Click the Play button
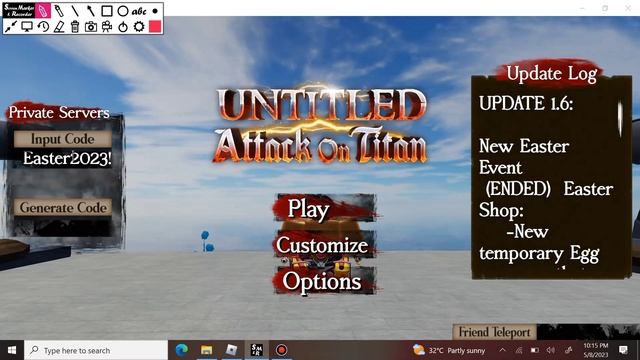 (x=325, y=209)
